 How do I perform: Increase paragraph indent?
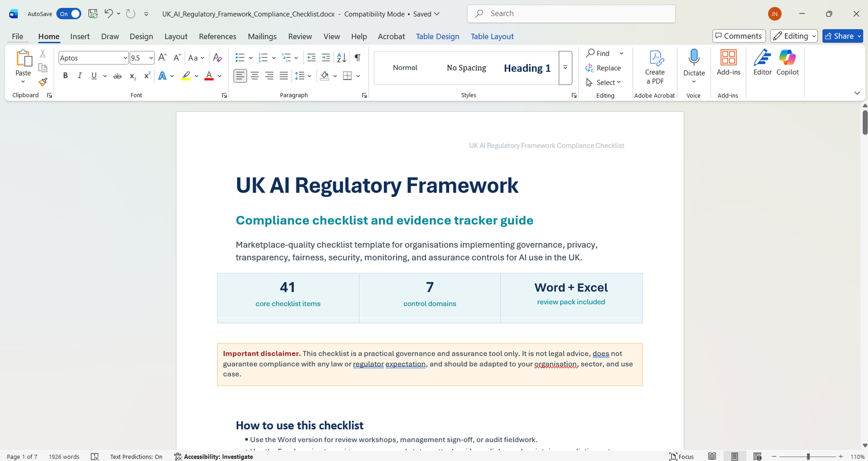click(x=326, y=58)
